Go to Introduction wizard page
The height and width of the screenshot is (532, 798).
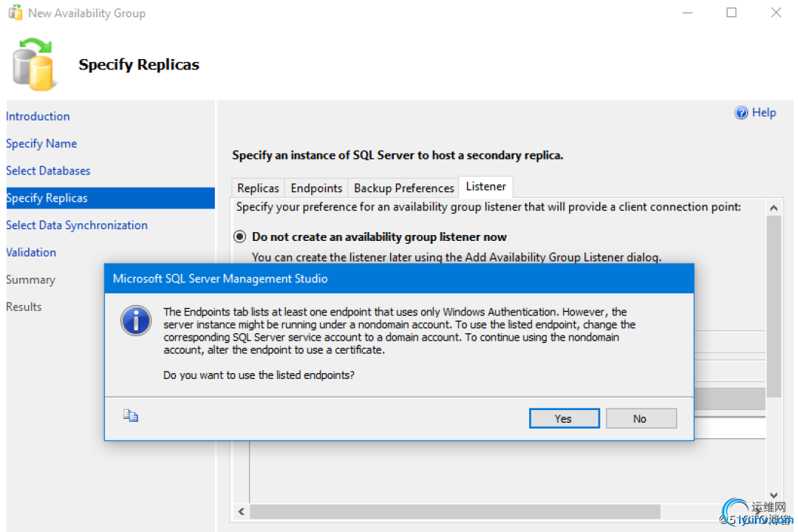coord(38,116)
